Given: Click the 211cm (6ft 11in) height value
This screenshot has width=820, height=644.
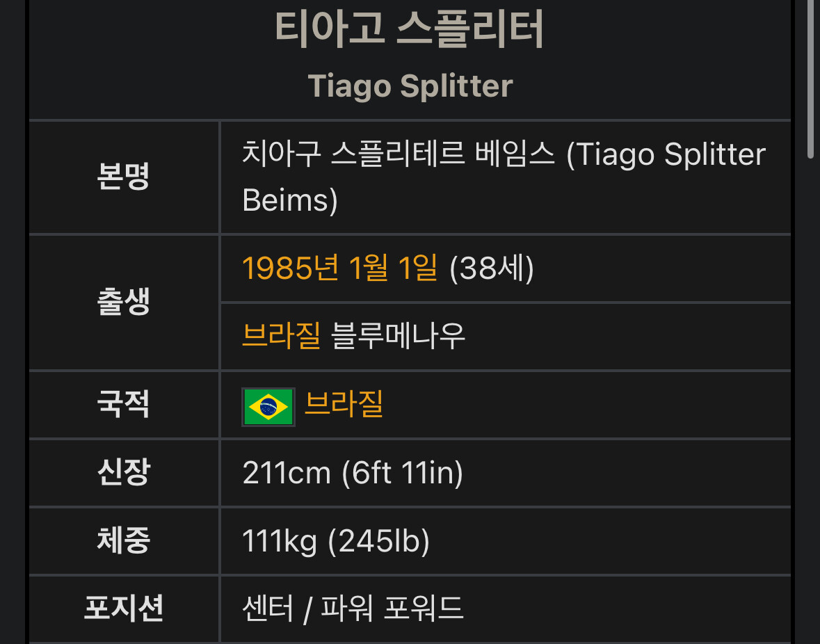Looking at the screenshot, I should pyautogui.click(x=353, y=473).
